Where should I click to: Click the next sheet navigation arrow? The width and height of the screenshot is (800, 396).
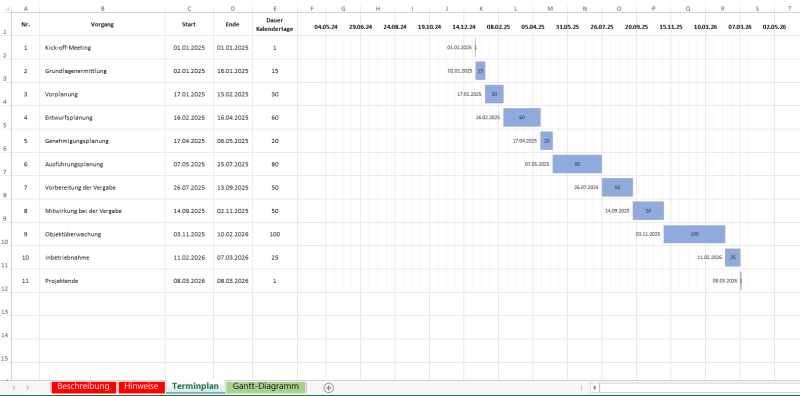tap(27, 388)
